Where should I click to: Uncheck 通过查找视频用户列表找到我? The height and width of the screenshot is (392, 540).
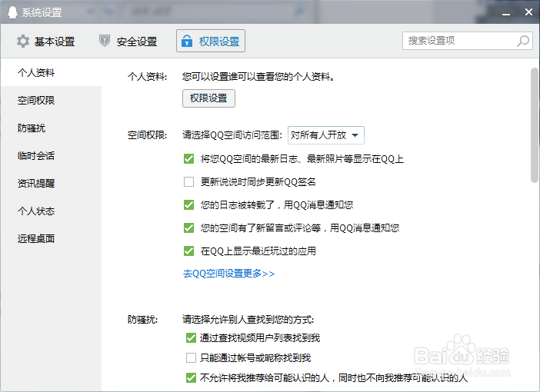coord(191,338)
